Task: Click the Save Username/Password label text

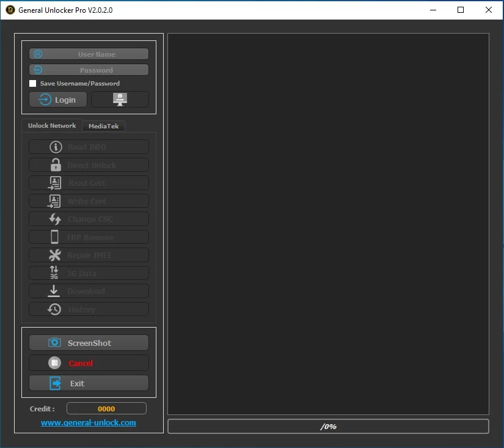Action: point(79,83)
